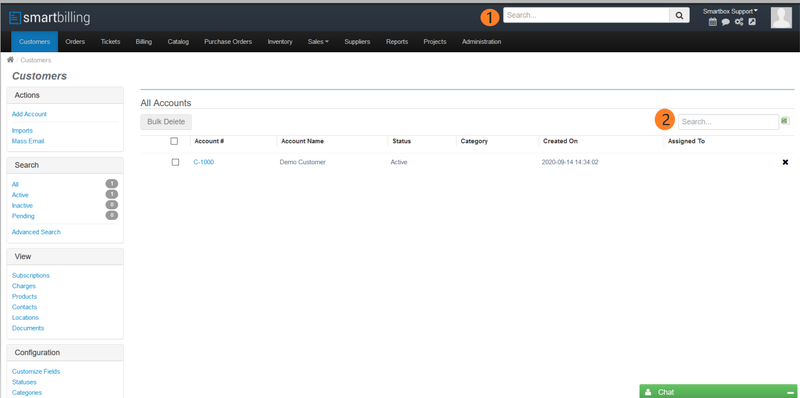
Task: Click the smartbilling logo
Action: pos(49,18)
